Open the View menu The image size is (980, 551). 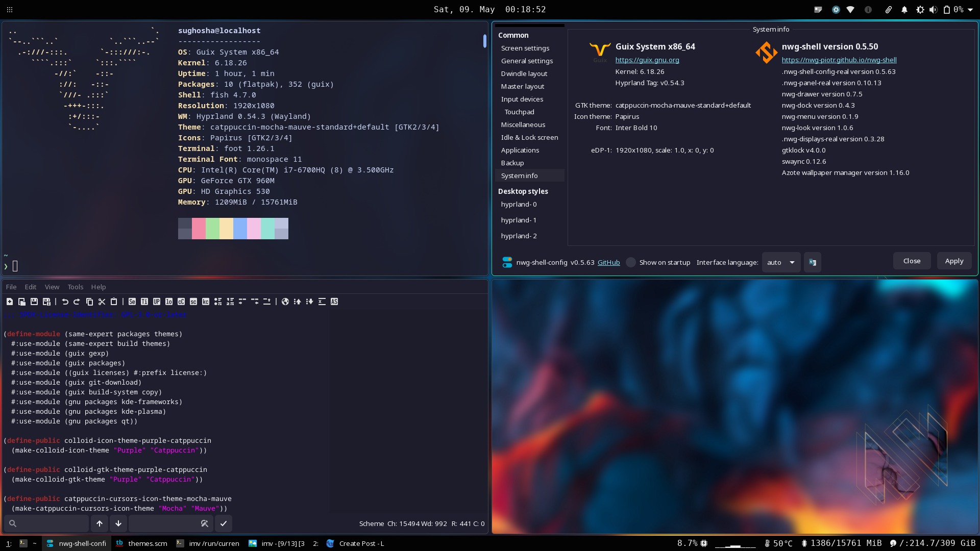point(52,287)
